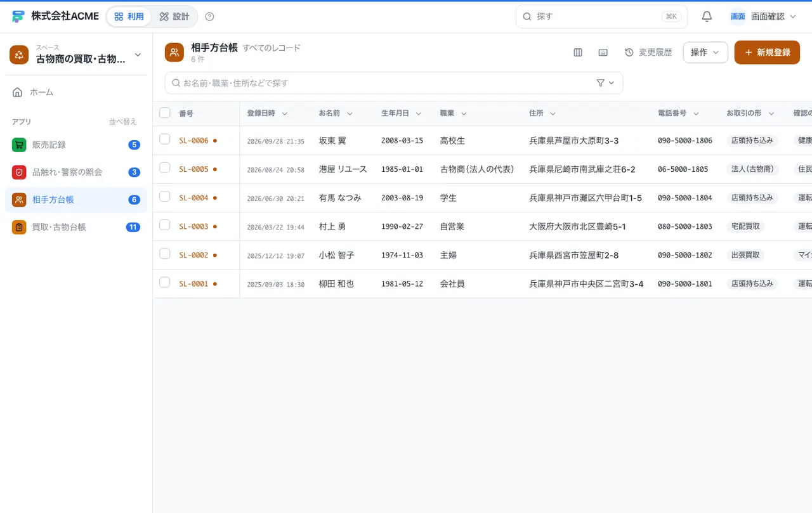Click the ACME app logo icon

pos(18,16)
